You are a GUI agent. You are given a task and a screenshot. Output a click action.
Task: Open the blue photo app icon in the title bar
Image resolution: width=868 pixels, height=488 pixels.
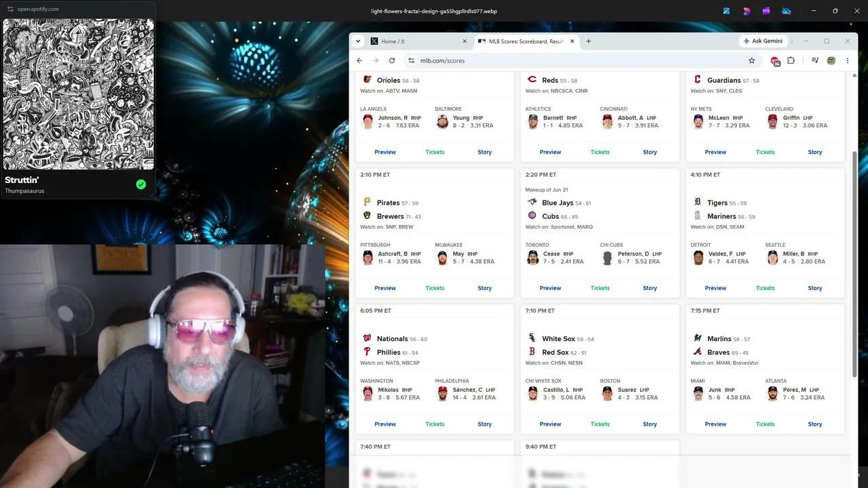726,11
